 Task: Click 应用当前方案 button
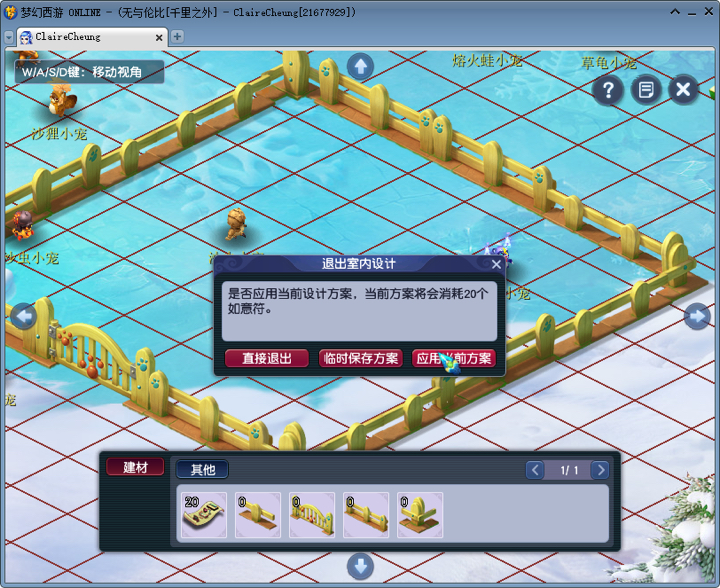454,358
